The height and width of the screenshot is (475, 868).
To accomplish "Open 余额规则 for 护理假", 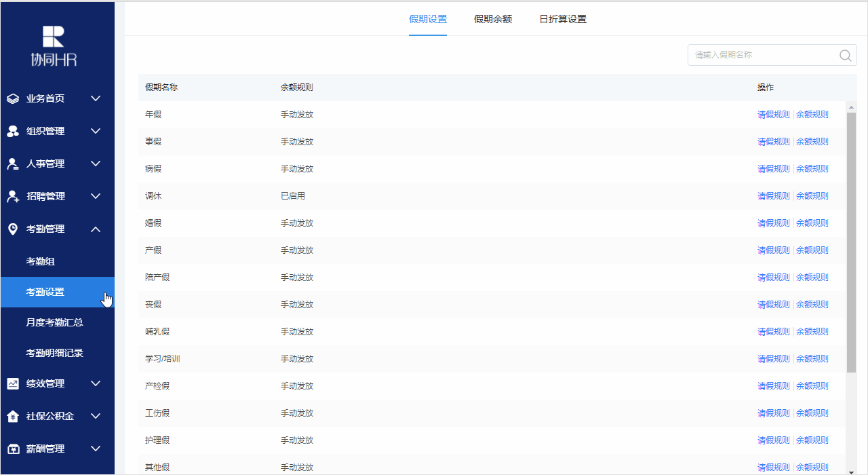I will tap(812, 440).
